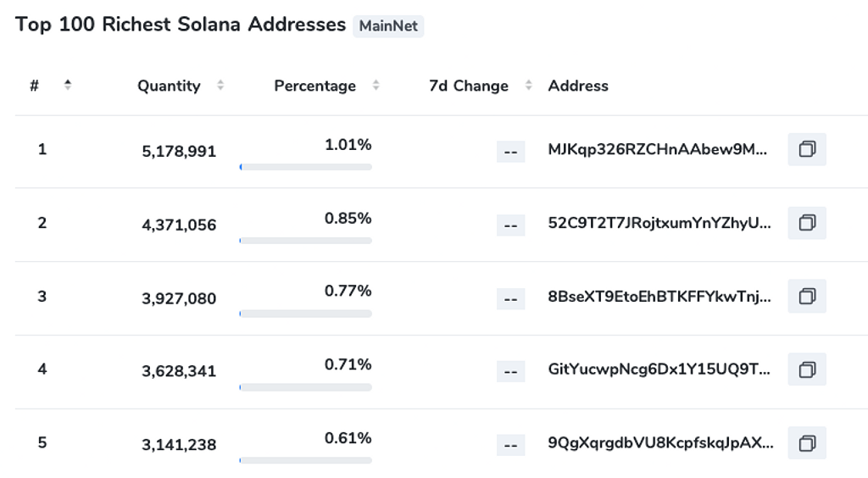Screen dimensions: 868x478
Task: Open address 52C9T2T7JRojtxumYnYZhyU
Action: click(659, 223)
